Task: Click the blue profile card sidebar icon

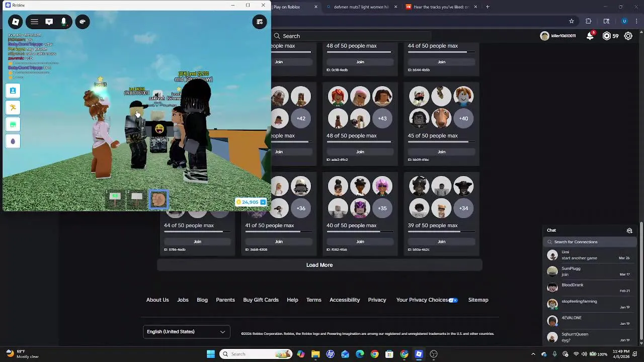Action: [x=13, y=90]
